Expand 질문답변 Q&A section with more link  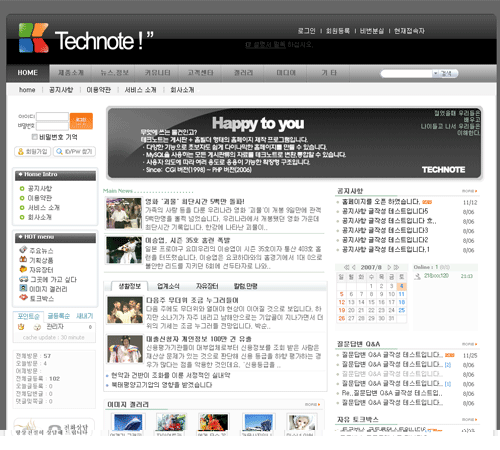pos(469,344)
